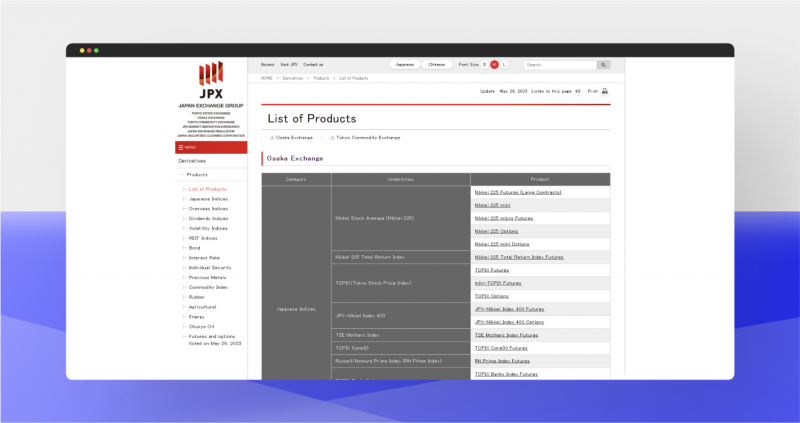Open Bond in the sidebar
This screenshot has width=800, height=423.
click(x=194, y=248)
